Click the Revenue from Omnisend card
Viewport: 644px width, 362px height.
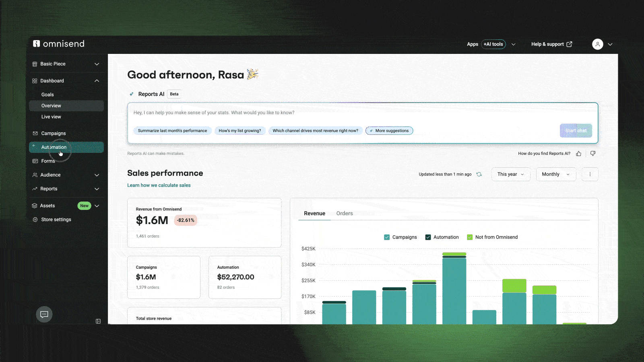click(x=204, y=223)
